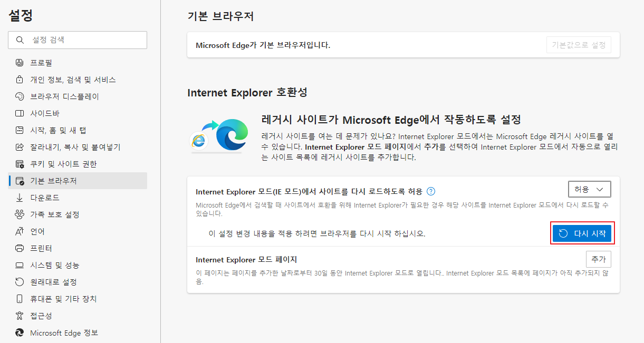Click the 시스템 및 성능 laptop icon

tap(20, 265)
